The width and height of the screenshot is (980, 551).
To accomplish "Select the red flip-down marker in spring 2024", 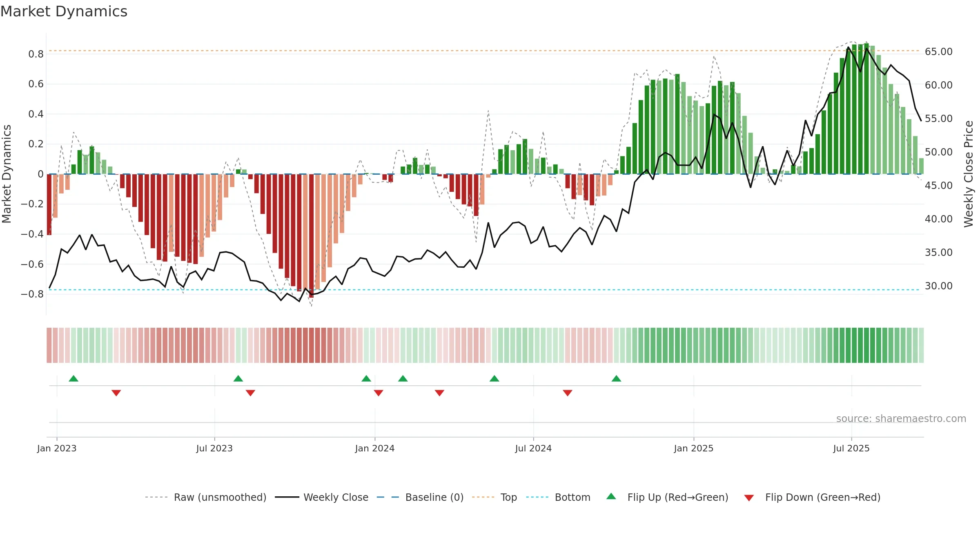I will coord(439,393).
